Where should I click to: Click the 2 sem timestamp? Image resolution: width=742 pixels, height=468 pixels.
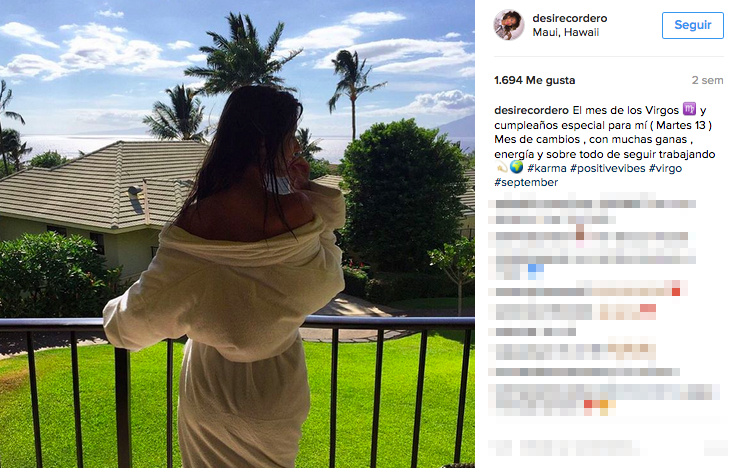(707, 80)
